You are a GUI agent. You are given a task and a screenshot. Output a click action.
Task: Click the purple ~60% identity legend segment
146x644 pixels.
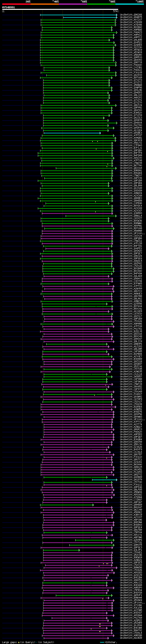point(73,4)
